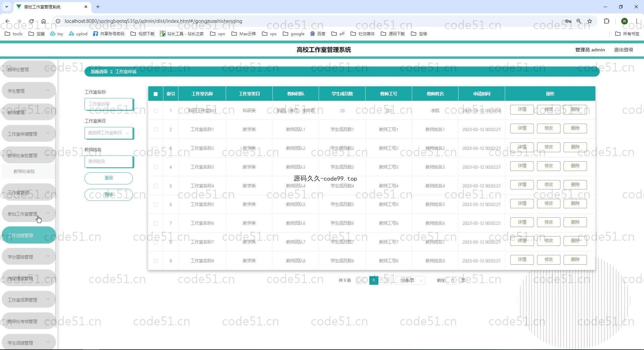Image resolution: width=644 pixels, height=350 pixels.
Task: Open the 社交媒体 bookmark folder
Action: [x=363, y=34]
